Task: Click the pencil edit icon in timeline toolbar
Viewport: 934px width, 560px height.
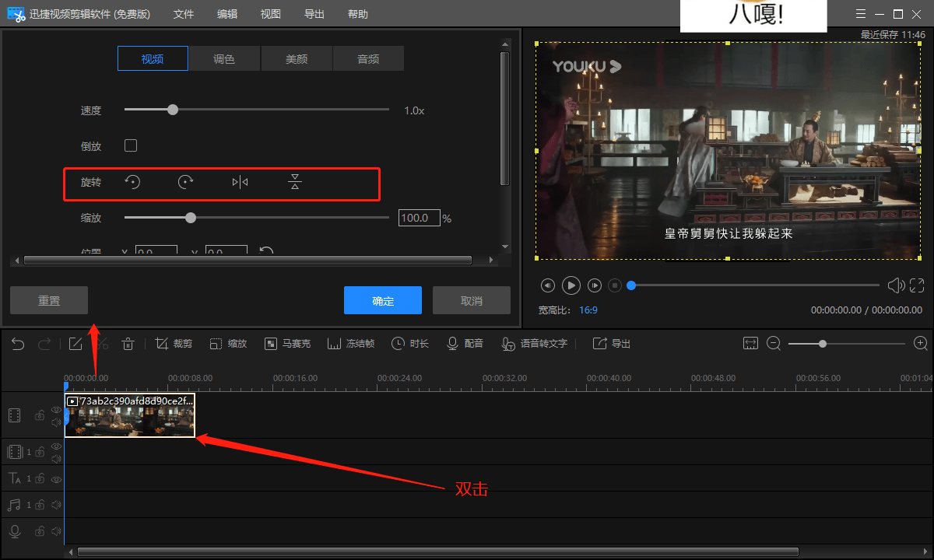Action: click(75, 344)
